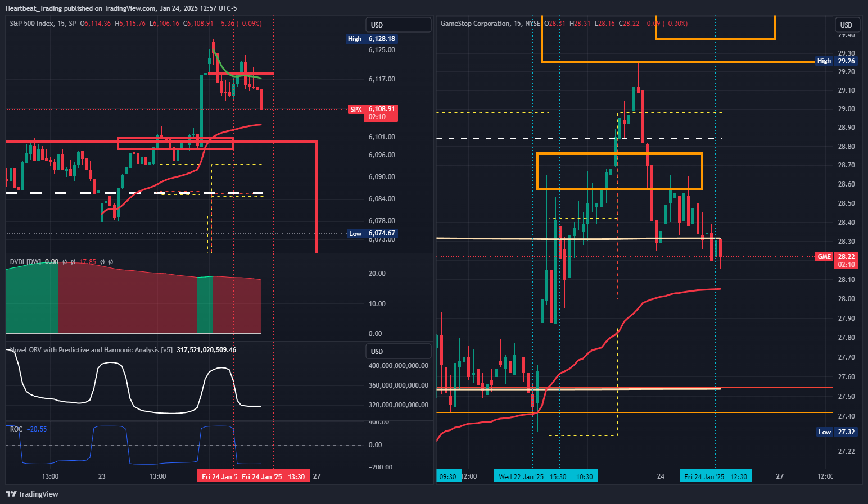Select the SPX 6,108.91 current price label
Screen dimensions: 868x504
373,113
